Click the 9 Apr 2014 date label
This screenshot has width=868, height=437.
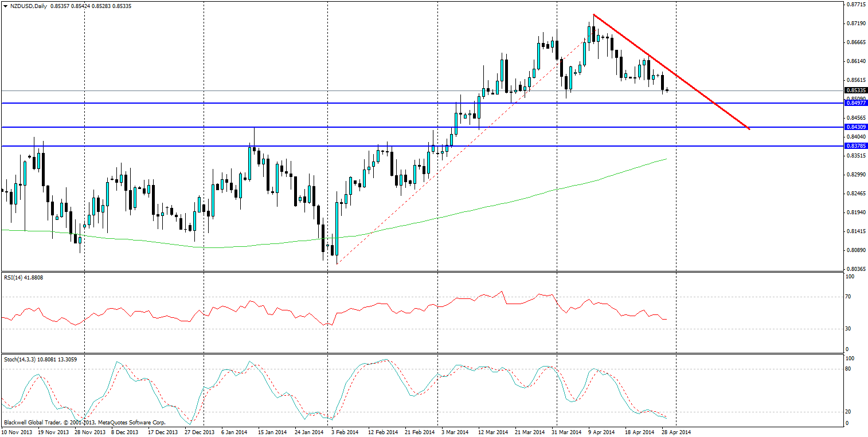pyautogui.click(x=601, y=432)
